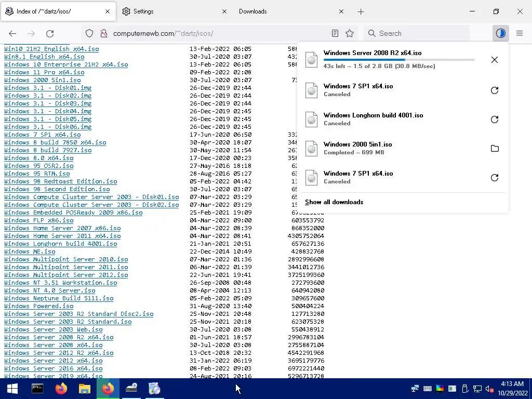Download Windows 3.1 - Disk03.img

(48, 103)
